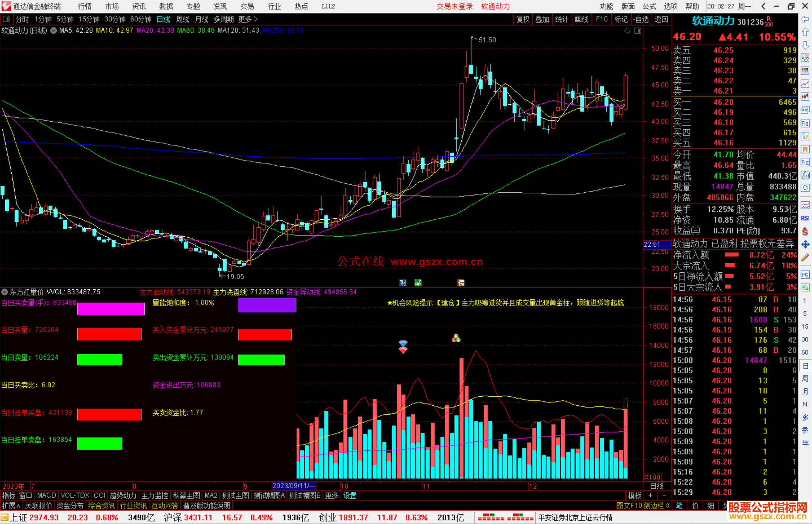Select 日 period in right sidebar
812x524 pixels.
click(x=805, y=365)
